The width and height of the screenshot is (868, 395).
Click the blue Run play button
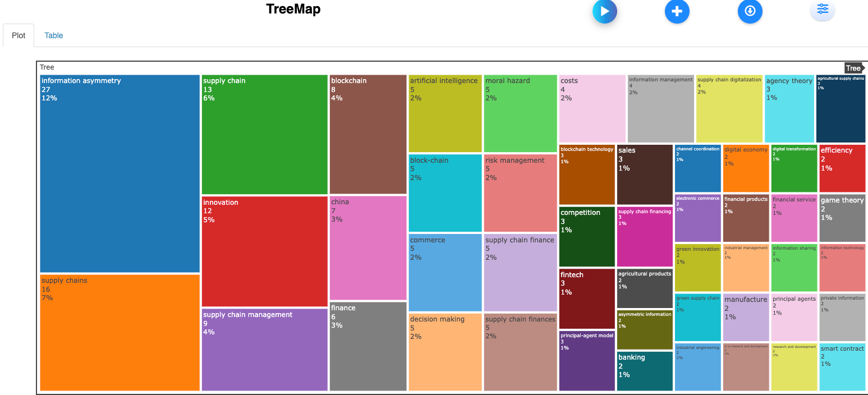point(604,11)
